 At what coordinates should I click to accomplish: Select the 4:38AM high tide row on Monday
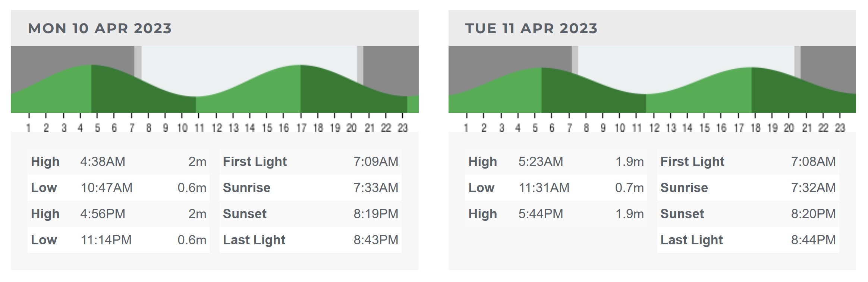119,162
